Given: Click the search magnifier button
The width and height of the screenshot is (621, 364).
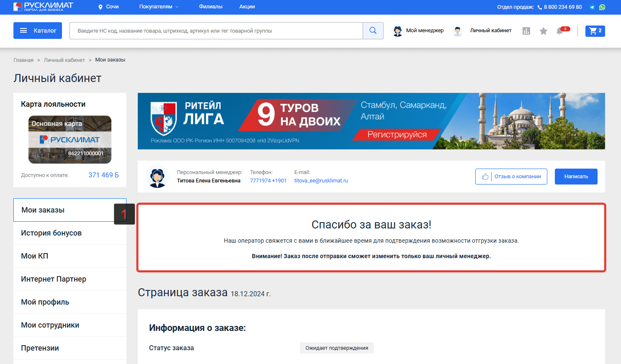Looking at the screenshot, I should coord(373,31).
